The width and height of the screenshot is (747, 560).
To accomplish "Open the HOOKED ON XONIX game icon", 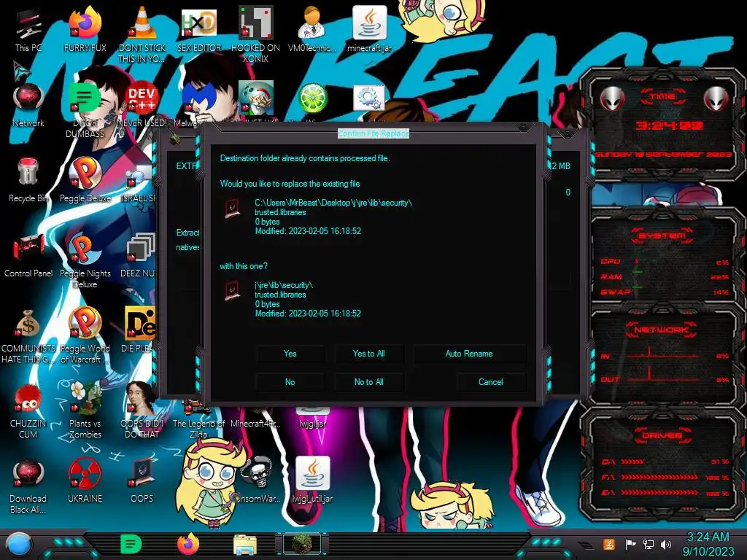I will click(255, 34).
